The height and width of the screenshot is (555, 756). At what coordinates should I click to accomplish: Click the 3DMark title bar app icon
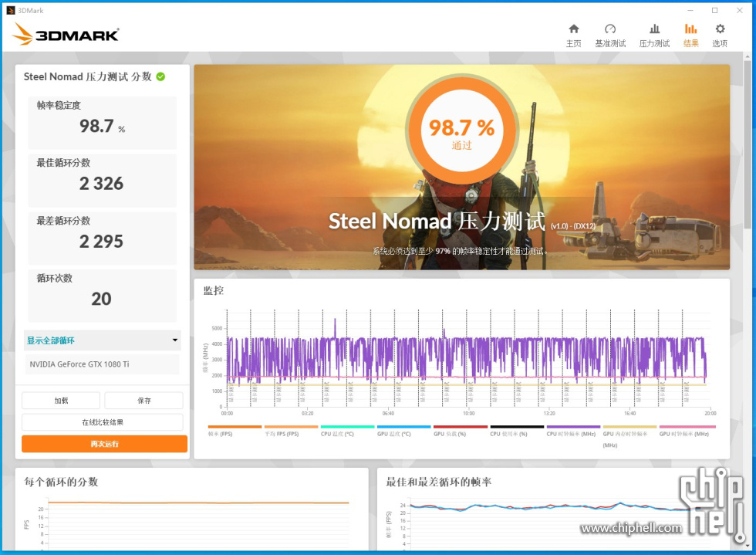point(11,10)
